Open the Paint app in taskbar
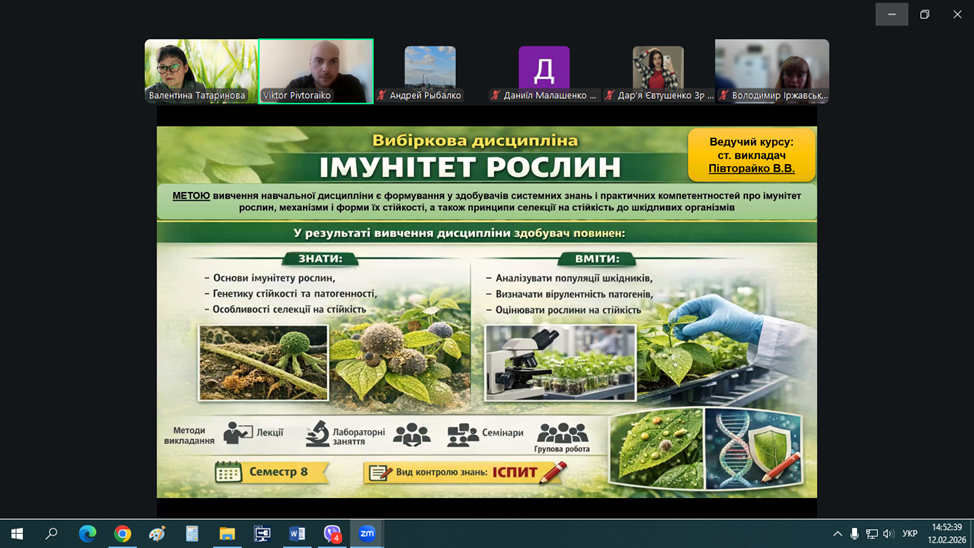The image size is (974, 548). coord(157,534)
